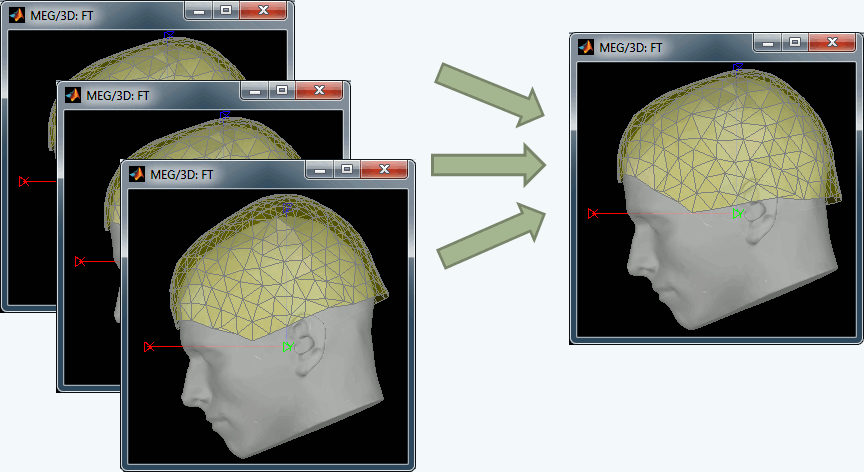Select green ear marker in front-left window
This screenshot has width=864, height=472.
(x=288, y=347)
